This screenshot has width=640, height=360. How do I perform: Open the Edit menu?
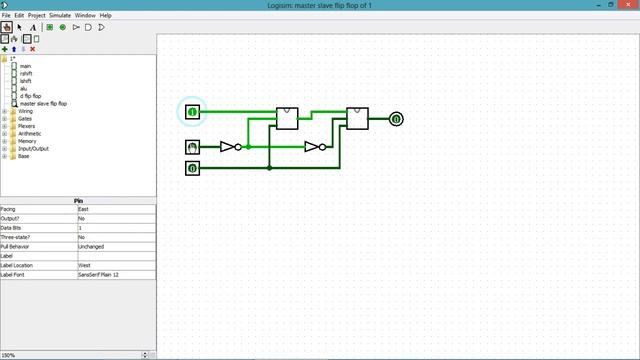click(19, 15)
